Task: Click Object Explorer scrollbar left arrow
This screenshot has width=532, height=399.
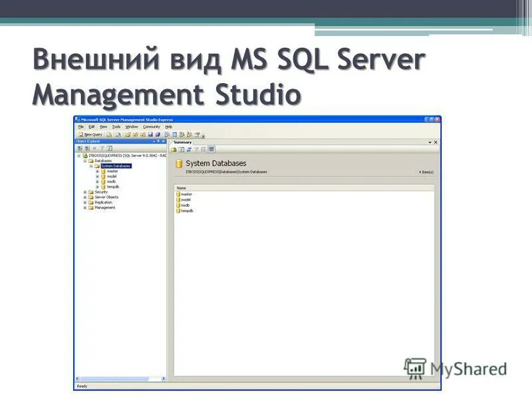Action: 77,378
